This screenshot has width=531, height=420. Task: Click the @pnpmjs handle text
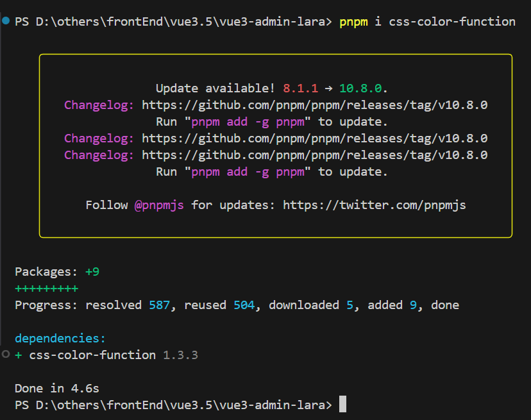[x=159, y=205]
